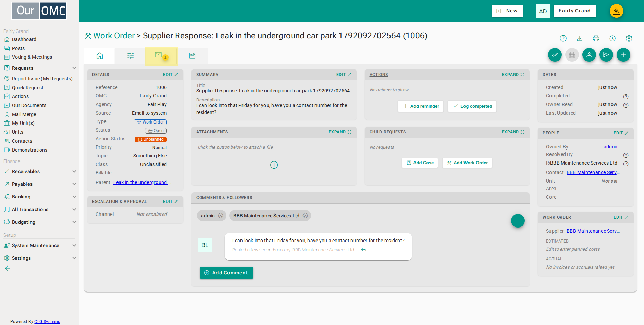Open Dashboard in the sidebar
This screenshot has height=325, width=644.
(x=24, y=39)
